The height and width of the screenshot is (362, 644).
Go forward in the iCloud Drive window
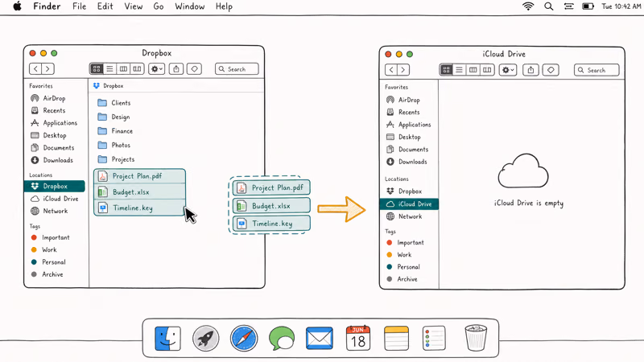tap(403, 70)
